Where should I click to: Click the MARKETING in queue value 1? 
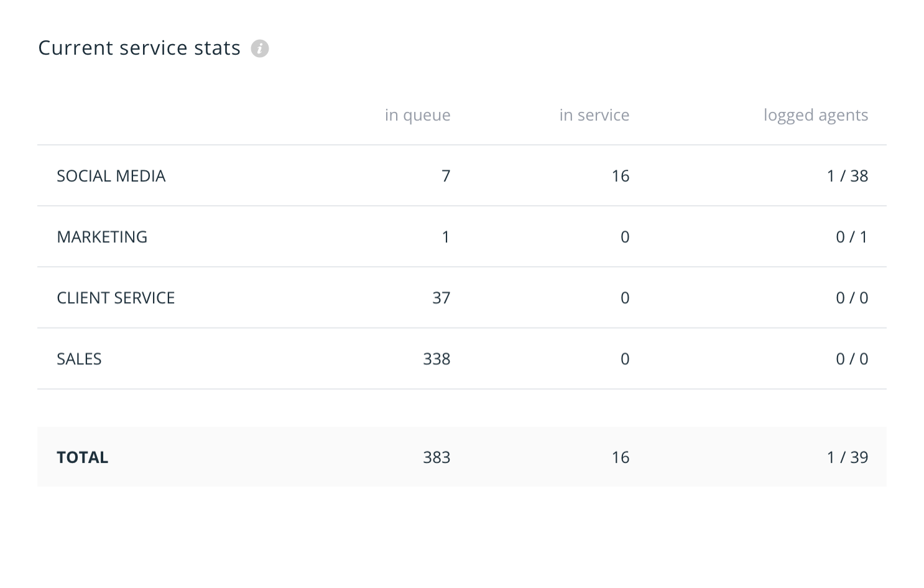[446, 237]
